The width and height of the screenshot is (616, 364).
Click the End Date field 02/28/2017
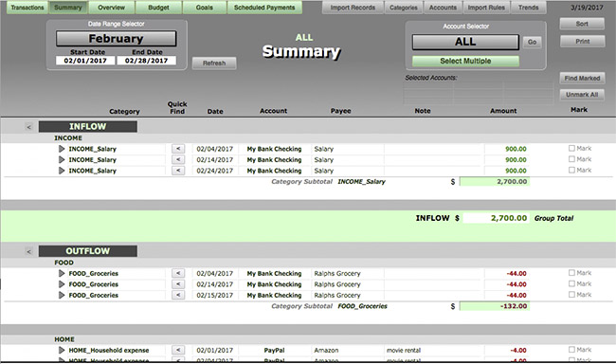(146, 61)
